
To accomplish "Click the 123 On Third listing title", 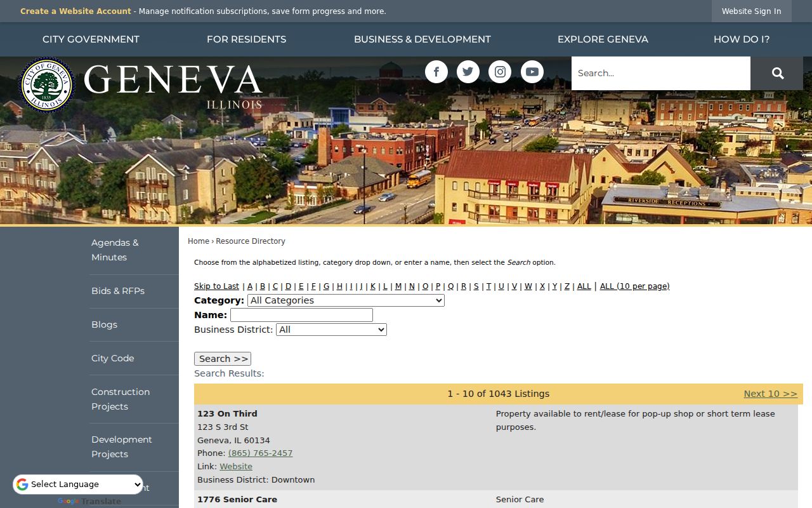I will point(227,414).
